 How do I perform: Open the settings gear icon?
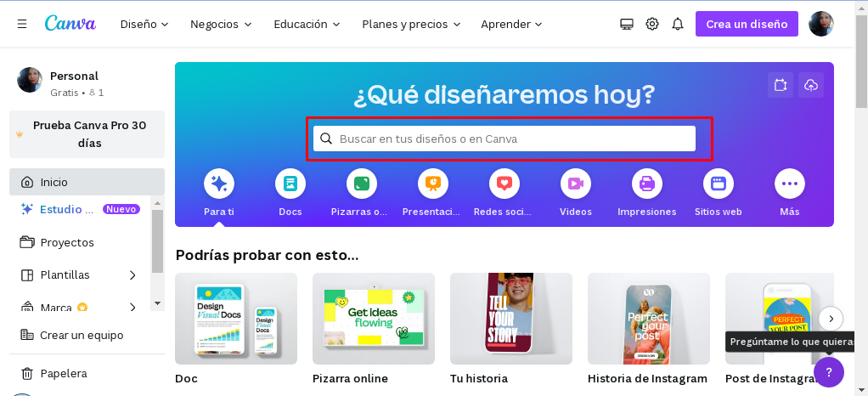652,25
